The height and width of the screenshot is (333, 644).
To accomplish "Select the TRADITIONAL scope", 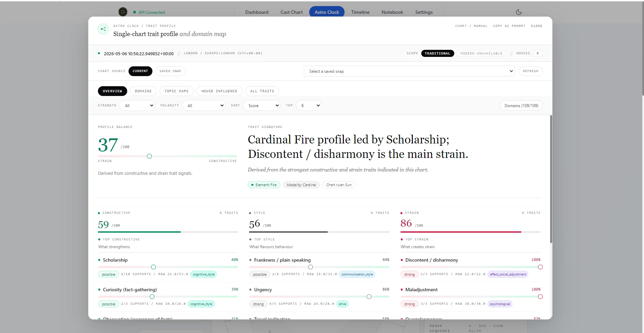I will 437,53.
